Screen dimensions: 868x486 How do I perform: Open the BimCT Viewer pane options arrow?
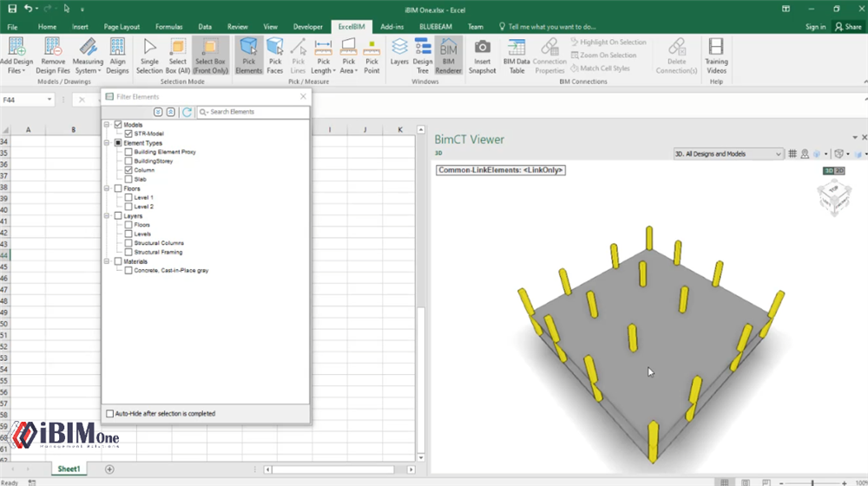855,137
